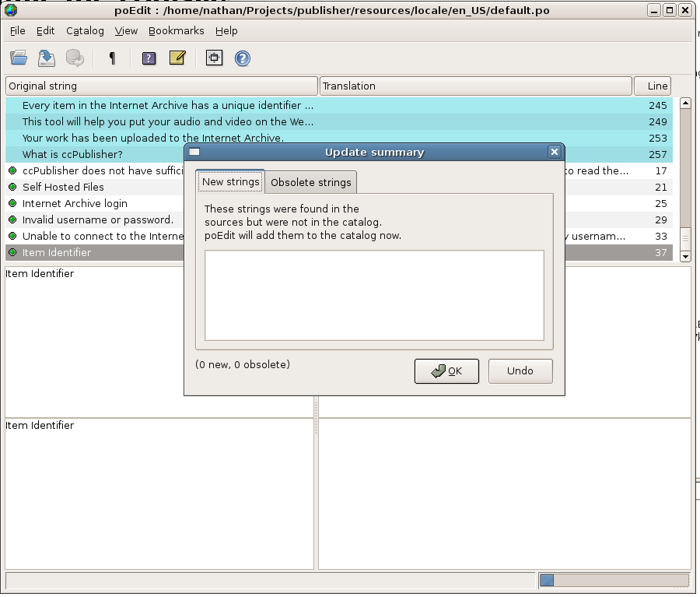Switch to the New strings tab
Image resolution: width=700 pixels, height=597 pixels.
click(x=230, y=182)
